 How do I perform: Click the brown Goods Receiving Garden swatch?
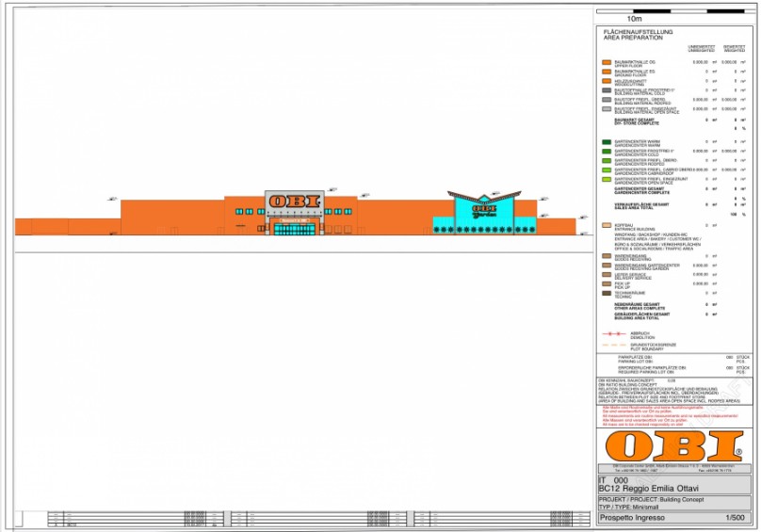[x=607, y=266]
